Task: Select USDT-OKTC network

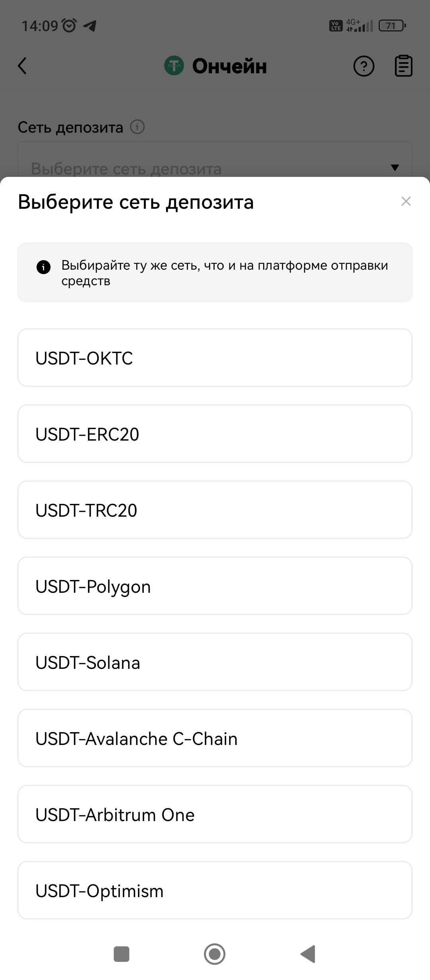Action: (215, 358)
